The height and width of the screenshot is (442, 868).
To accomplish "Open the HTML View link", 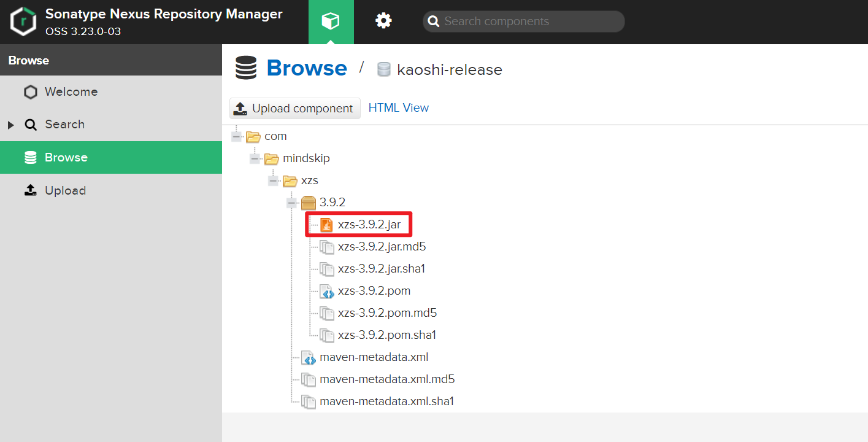I will (399, 108).
